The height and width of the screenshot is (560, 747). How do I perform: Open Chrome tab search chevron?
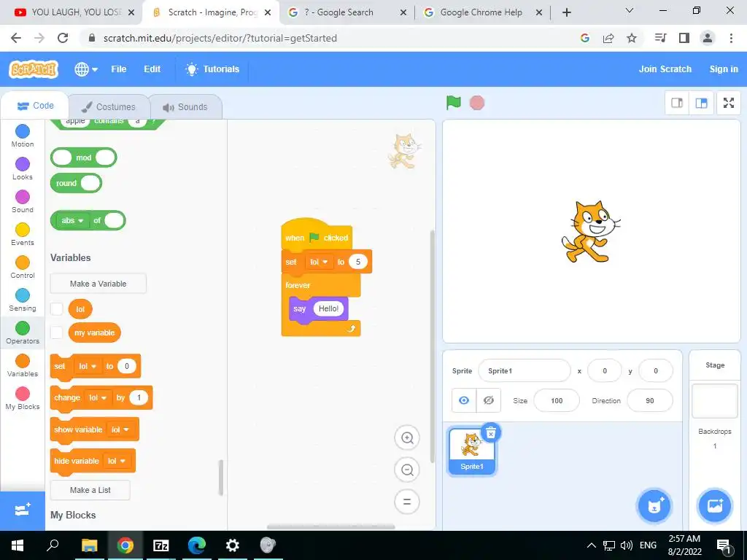[630, 10]
